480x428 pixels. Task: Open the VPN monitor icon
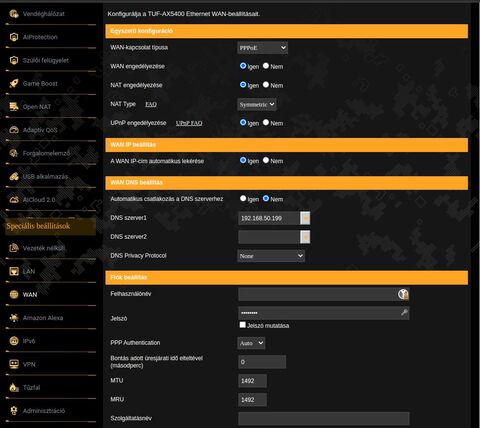pyautogui.click(x=14, y=364)
